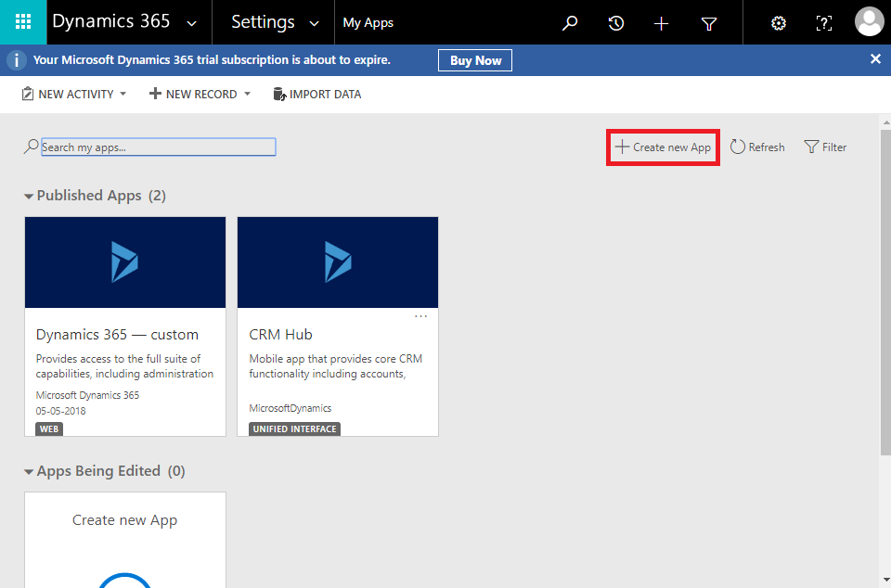Click IMPORT DATA command

click(317, 95)
